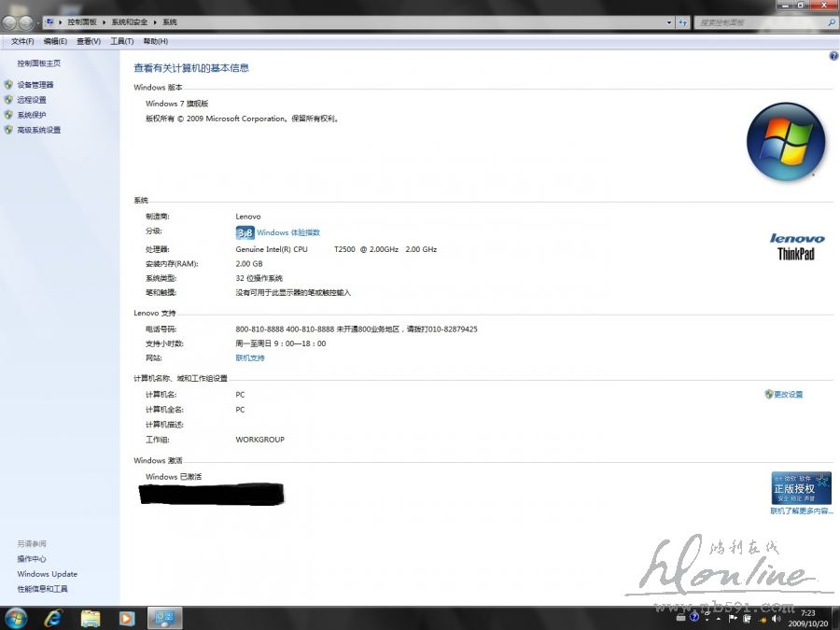This screenshot has height=630, width=840.
Task: Open the address bar history dropdown
Action: point(669,22)
